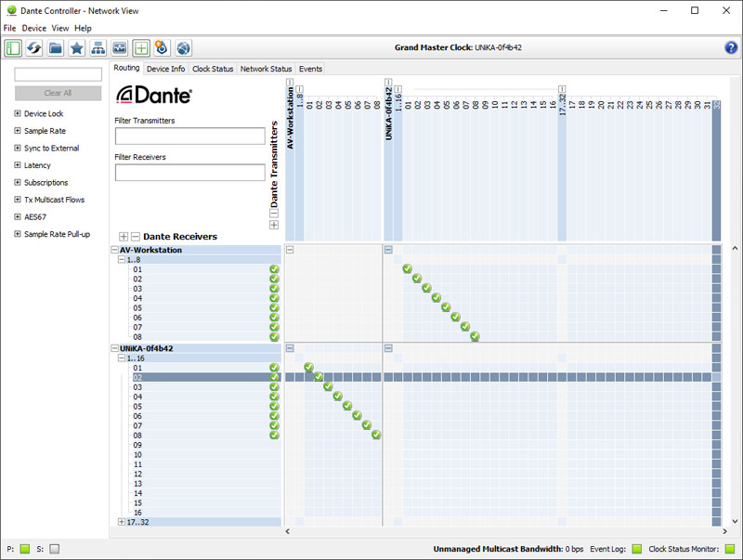Open the network hierarchy toolbar icon
This screenshot has height=560, width=743.
pos(98,47)
